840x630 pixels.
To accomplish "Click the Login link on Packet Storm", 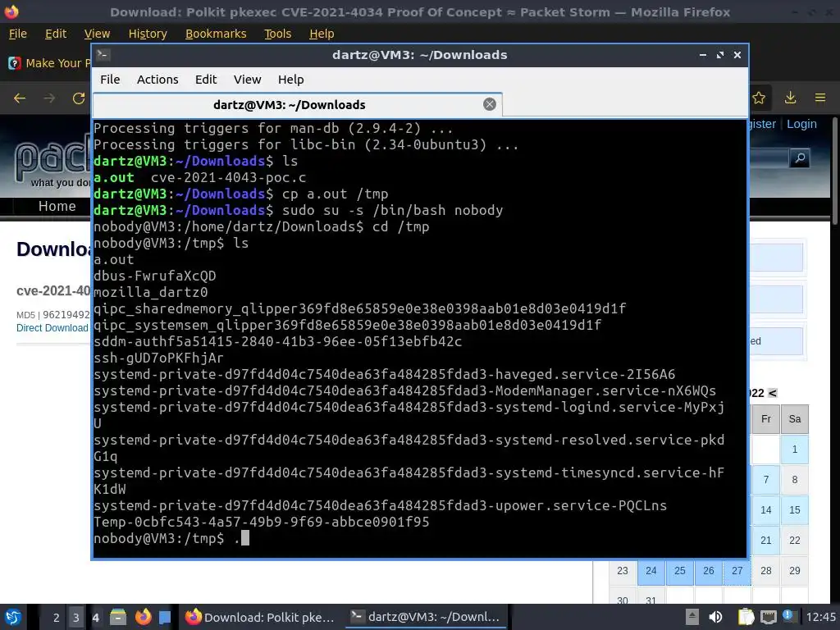I will [801, 124].
